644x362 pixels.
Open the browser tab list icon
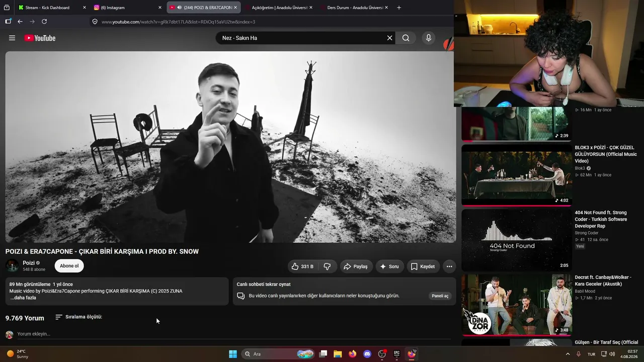pos(7,8)
